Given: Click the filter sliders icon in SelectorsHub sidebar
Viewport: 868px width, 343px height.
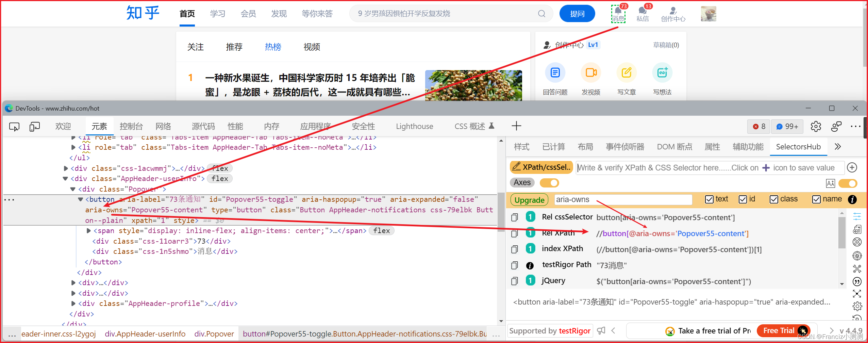Looking at the screenshot, I should [857, 216].
